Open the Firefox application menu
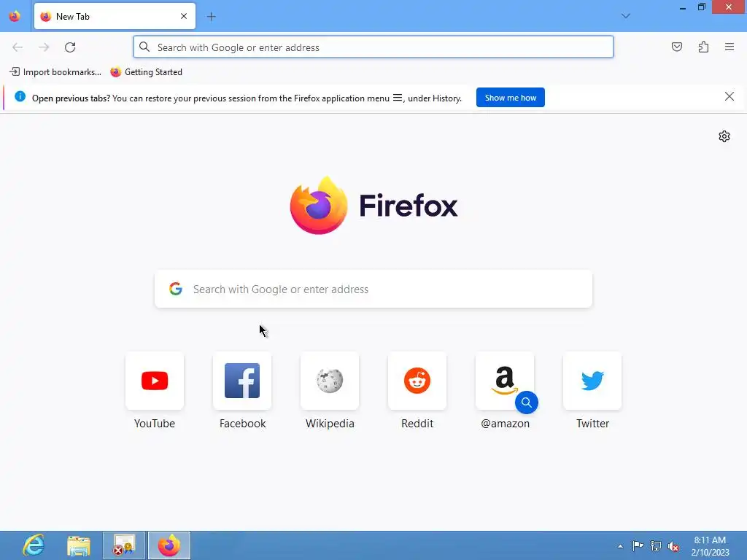Screen dimensions: 747x560 [x=729, y=47]
